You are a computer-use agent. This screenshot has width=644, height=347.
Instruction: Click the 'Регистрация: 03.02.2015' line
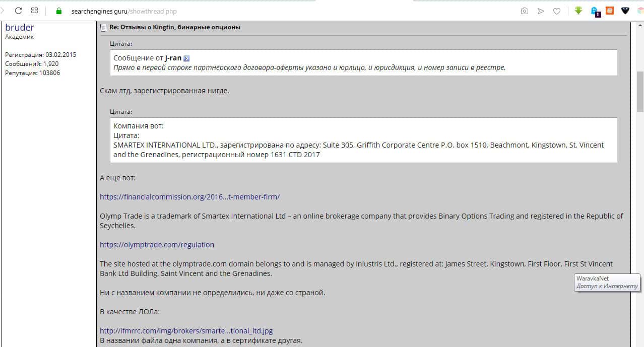pos(41,55)
